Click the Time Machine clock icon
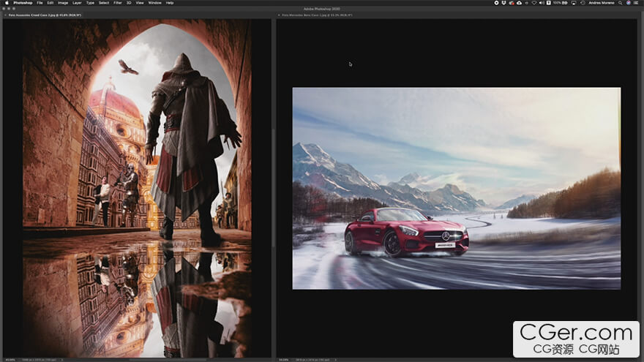 pos(583,3)
